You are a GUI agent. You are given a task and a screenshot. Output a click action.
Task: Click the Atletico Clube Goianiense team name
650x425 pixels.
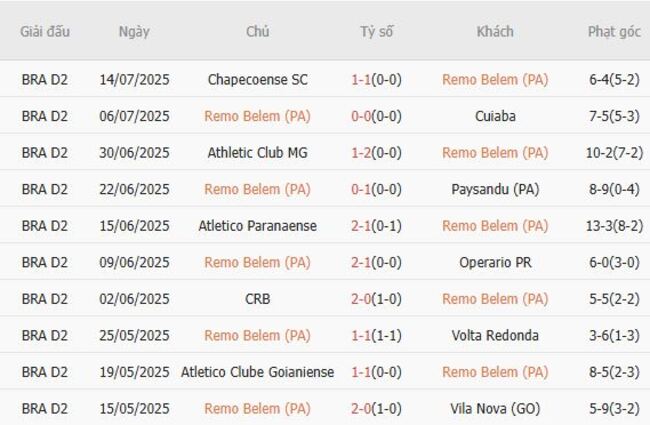click(x=257, y=372)
